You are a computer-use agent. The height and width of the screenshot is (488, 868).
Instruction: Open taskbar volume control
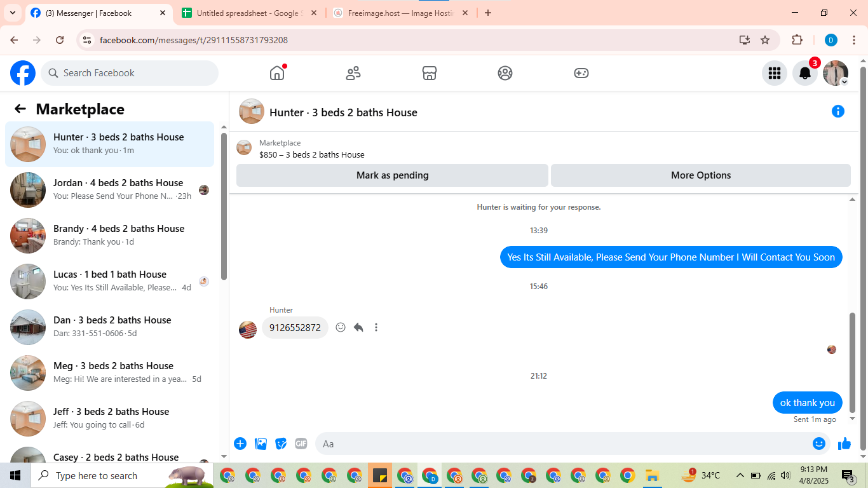point(786,475)
